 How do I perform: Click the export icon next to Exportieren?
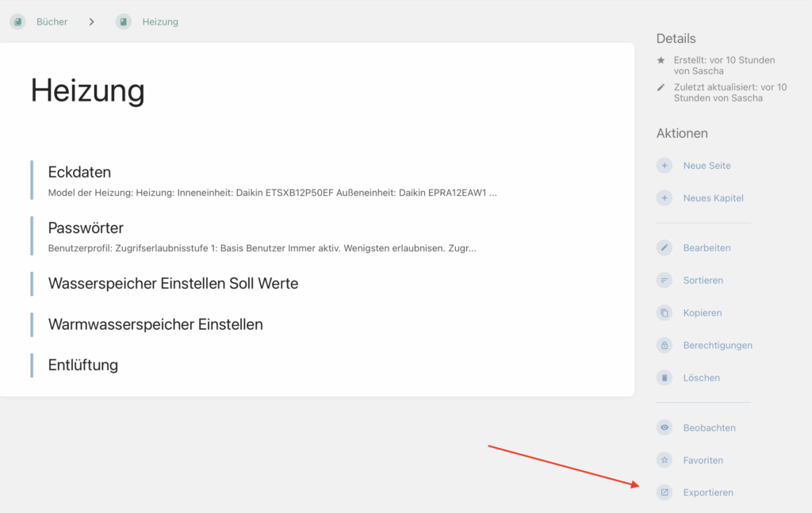(665, 492)
